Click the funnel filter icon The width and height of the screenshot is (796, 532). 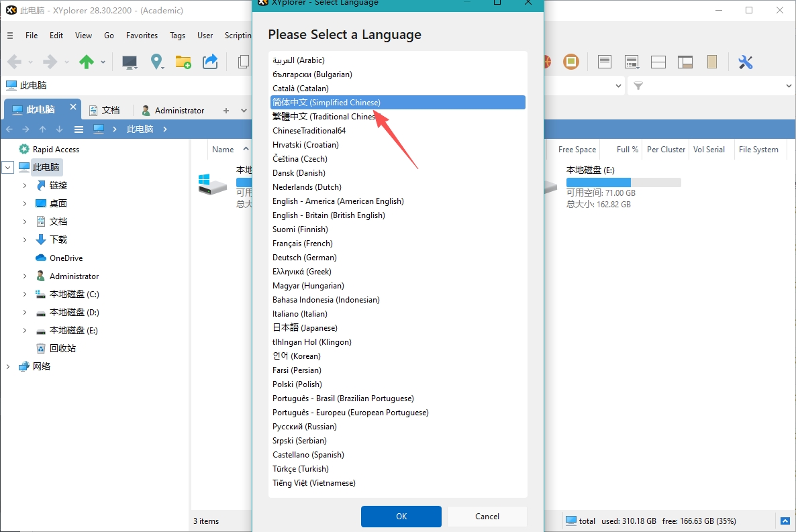coord(638,86)
